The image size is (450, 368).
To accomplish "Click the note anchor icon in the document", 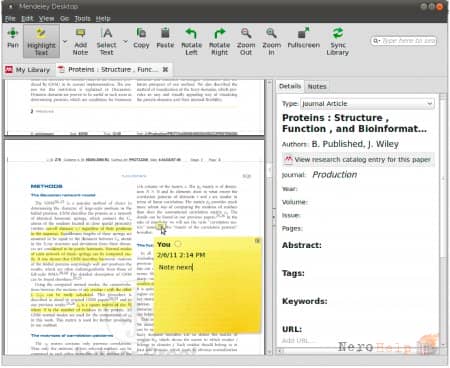I will pyautogui.click(x=161, y=227).
